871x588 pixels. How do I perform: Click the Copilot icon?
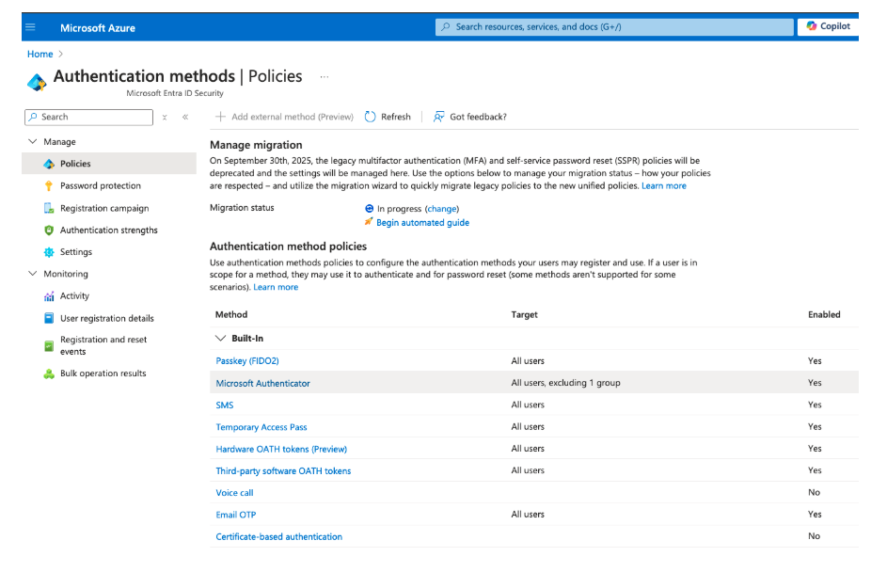812,26
